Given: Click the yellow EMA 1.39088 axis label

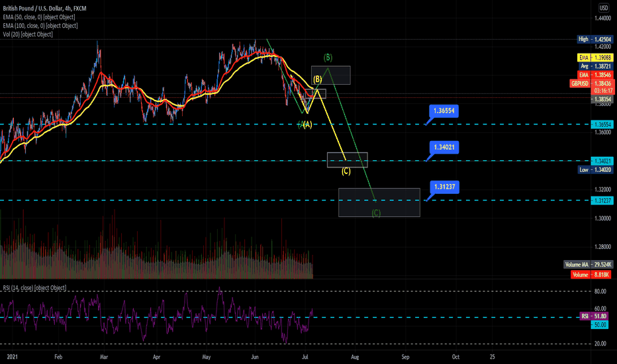Looking at the screenshot, I should click(x=595, y=58).
